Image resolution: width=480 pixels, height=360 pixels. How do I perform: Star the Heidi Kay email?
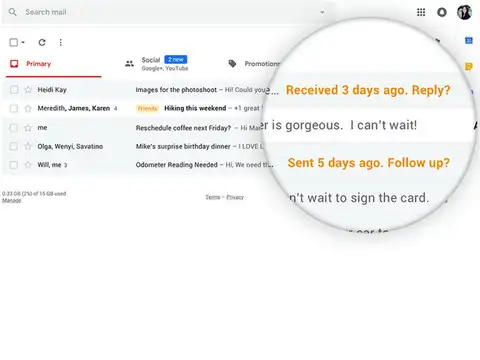click(x=28, y=90)
